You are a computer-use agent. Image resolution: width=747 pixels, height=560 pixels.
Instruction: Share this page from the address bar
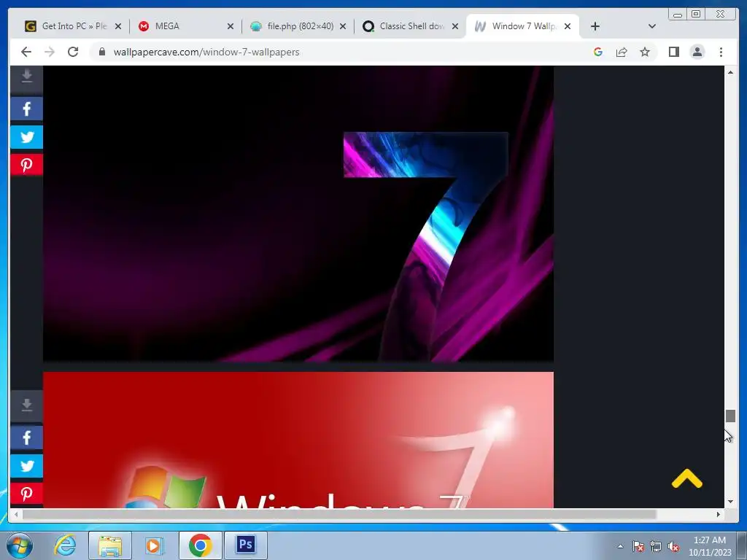tap(622, 52)
